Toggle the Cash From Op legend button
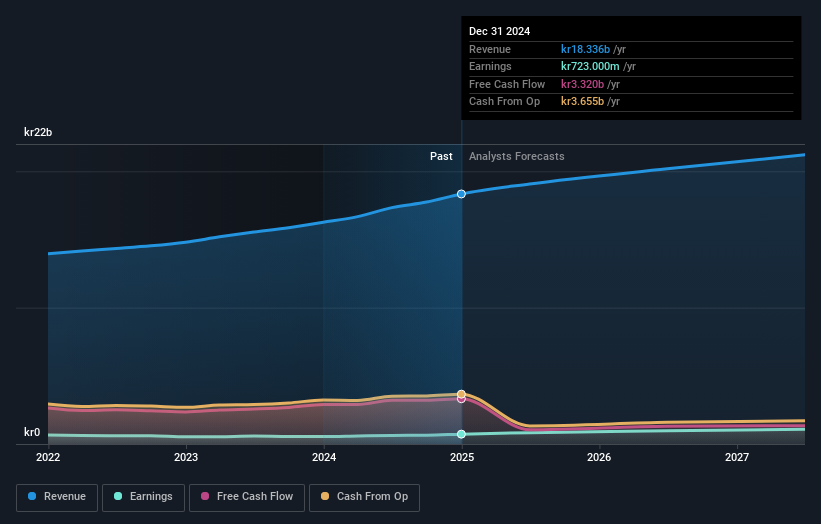821x524 pixels. (x=364, y=497)
